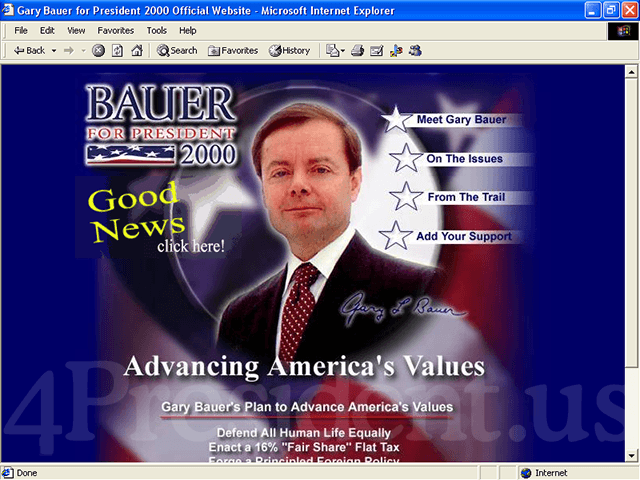Click the page icon in status bar
The height and width of the screenshot is (480, 640).
pyautogui.click(x=8, y=473)
